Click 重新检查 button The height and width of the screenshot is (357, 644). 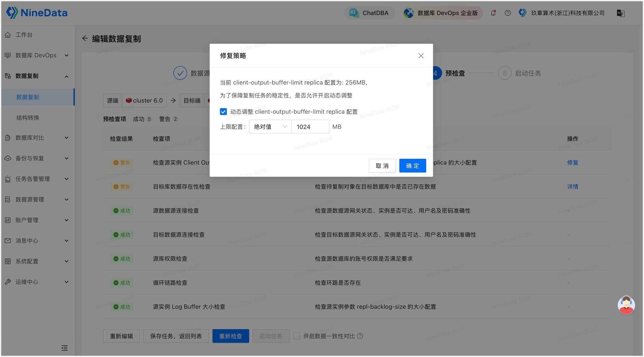point(231,336)
